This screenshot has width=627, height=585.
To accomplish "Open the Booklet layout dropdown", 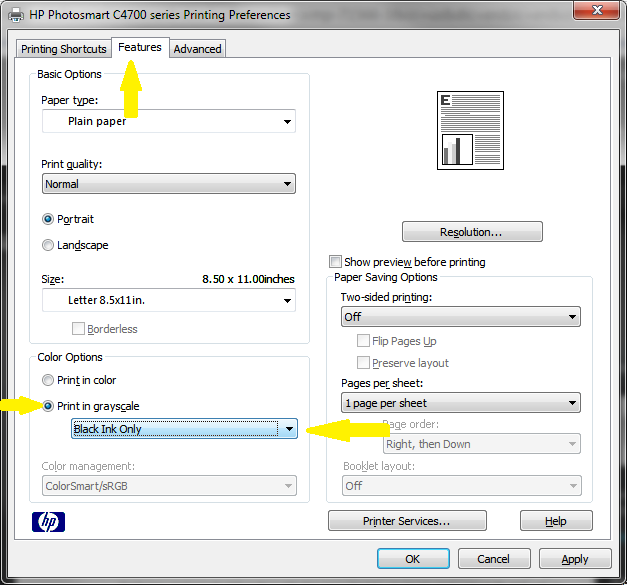I will pos(461,486).
